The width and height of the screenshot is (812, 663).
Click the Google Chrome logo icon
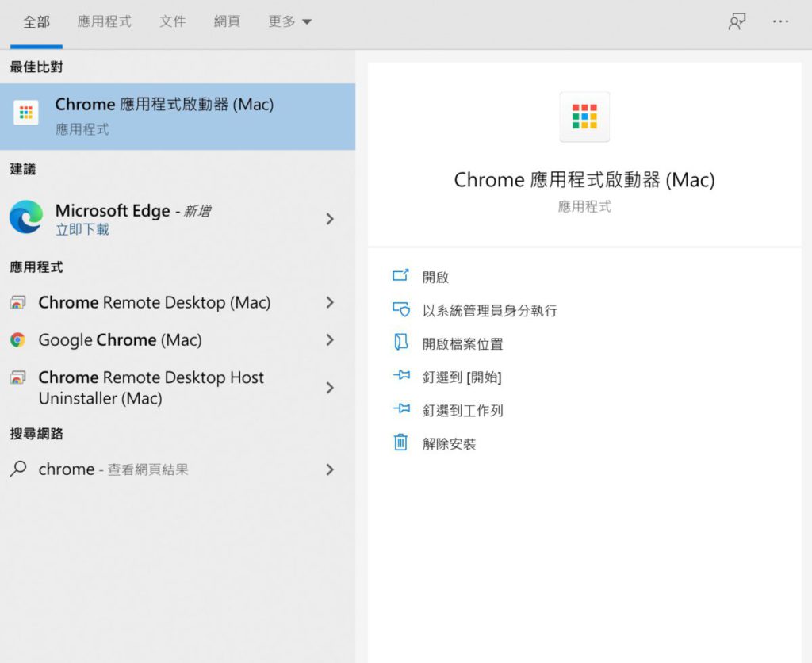pyautogui.click(x=17, y=339)
